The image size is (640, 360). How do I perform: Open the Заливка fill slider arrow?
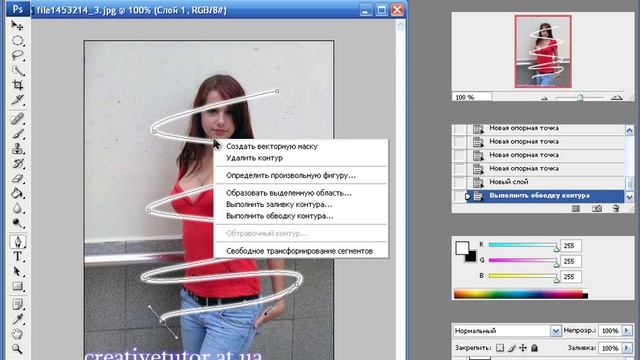coord(627,348)
